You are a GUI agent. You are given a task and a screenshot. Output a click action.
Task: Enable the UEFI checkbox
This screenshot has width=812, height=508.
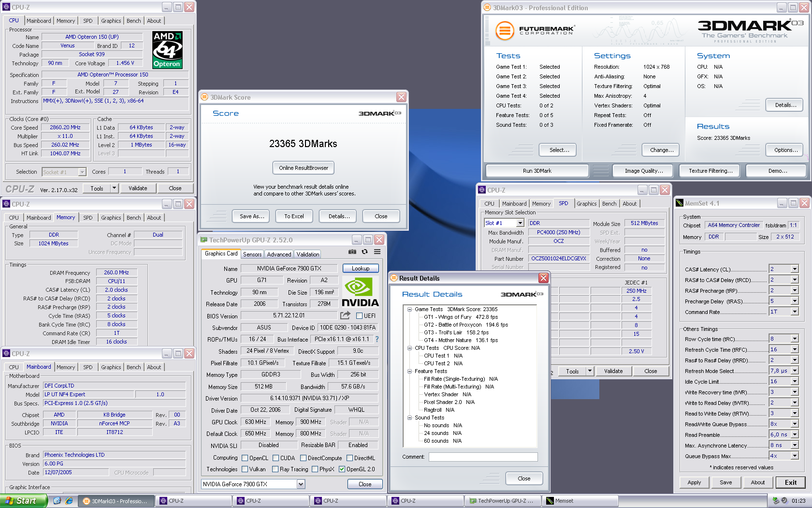[359, 316]
